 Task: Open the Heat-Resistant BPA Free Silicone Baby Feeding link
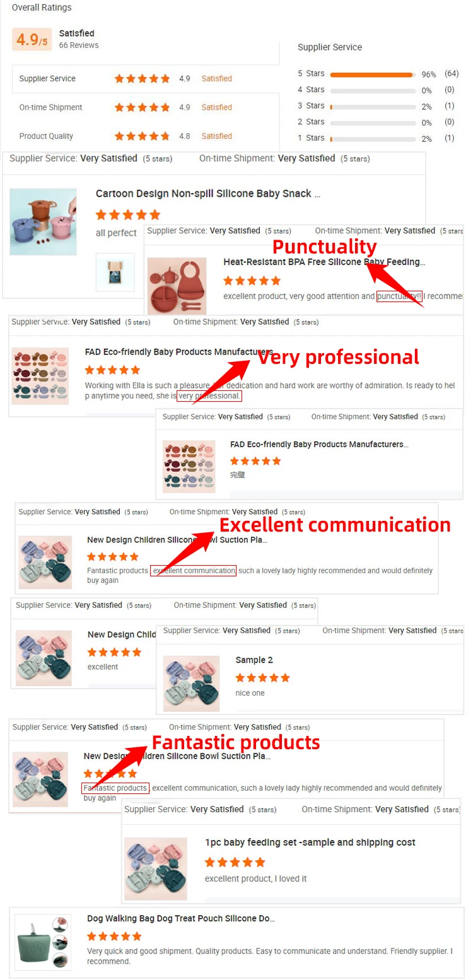tap(324, 262)
